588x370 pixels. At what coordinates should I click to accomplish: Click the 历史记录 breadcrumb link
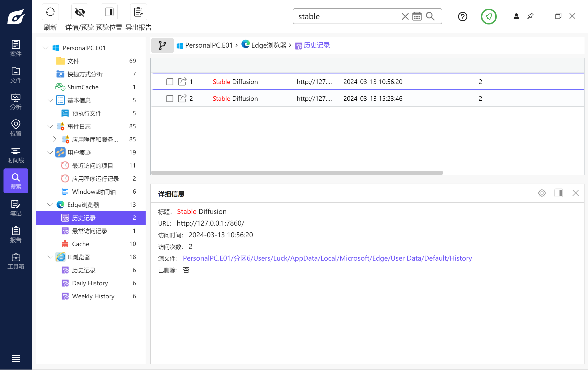pos(317,45)
